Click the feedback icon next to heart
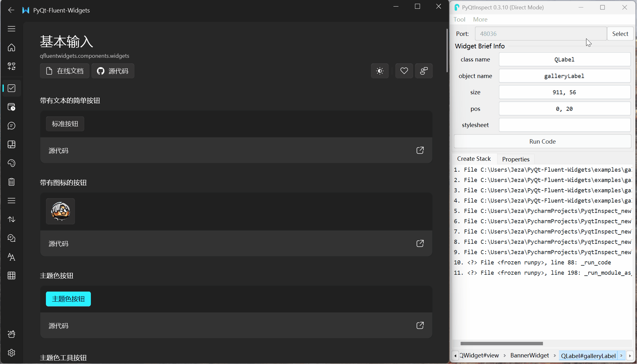The image size is (637, 364). [424, 71]
